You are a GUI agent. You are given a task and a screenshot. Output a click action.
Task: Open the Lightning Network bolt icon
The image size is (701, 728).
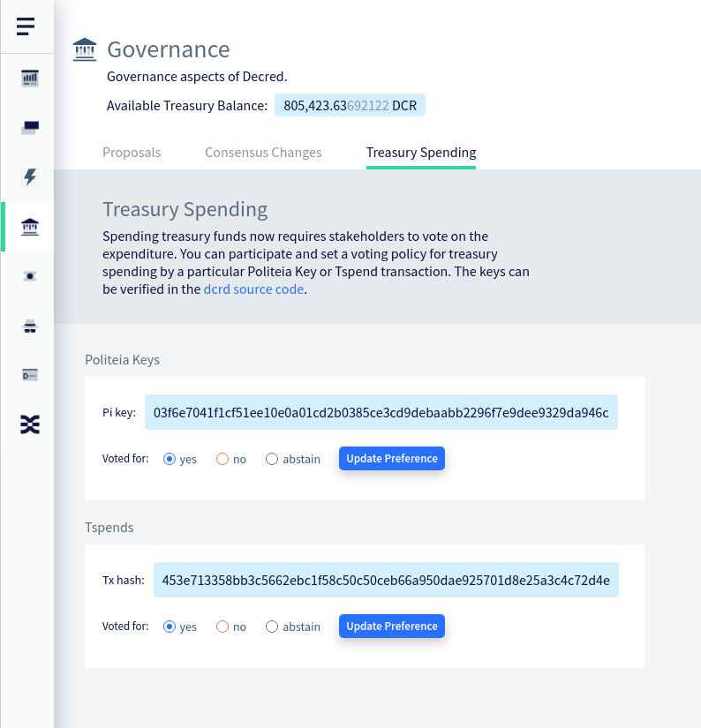[x=30, y=176]
